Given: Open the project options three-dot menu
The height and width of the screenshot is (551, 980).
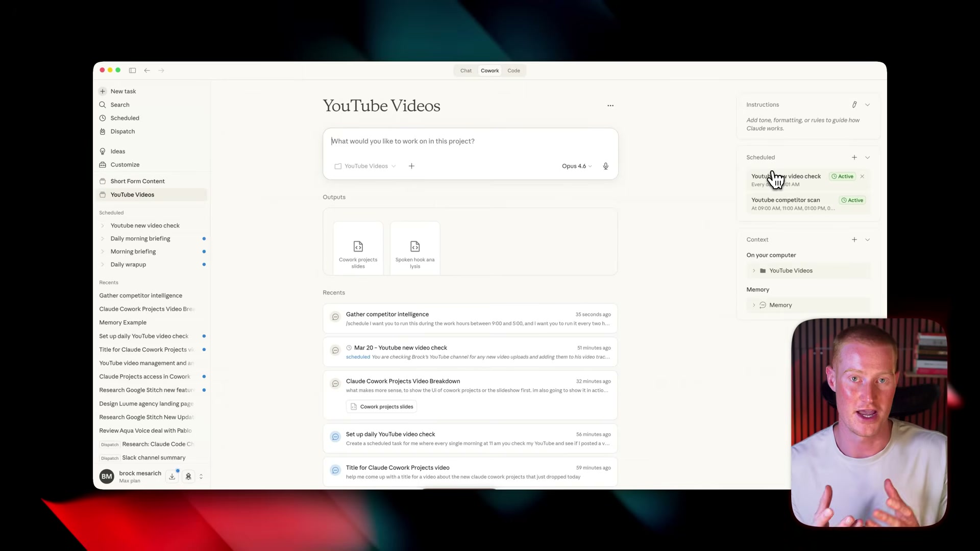Looking at the screenshot, I should [x=610, y=106].
